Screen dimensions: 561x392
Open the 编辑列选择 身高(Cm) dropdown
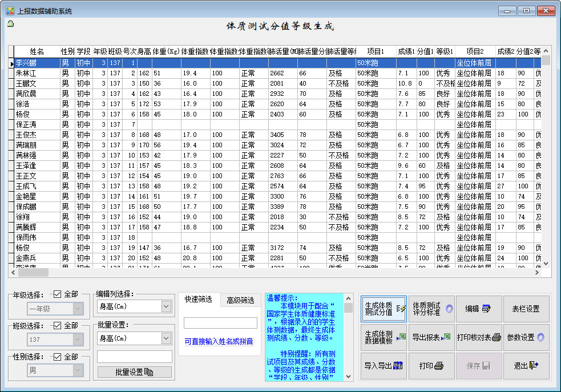coord(166,306)
